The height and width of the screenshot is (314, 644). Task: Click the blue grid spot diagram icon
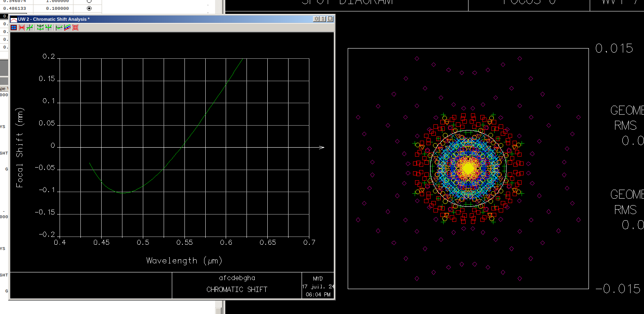coord(13,27)
